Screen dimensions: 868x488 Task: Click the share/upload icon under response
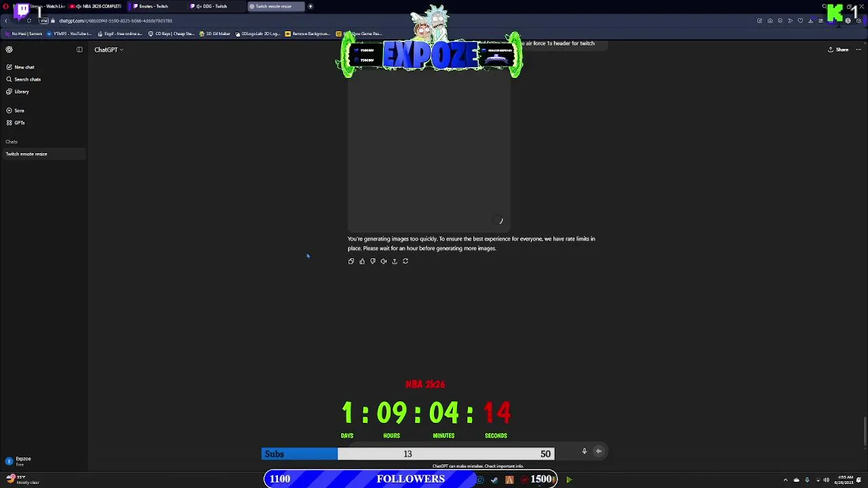[395, 261]
